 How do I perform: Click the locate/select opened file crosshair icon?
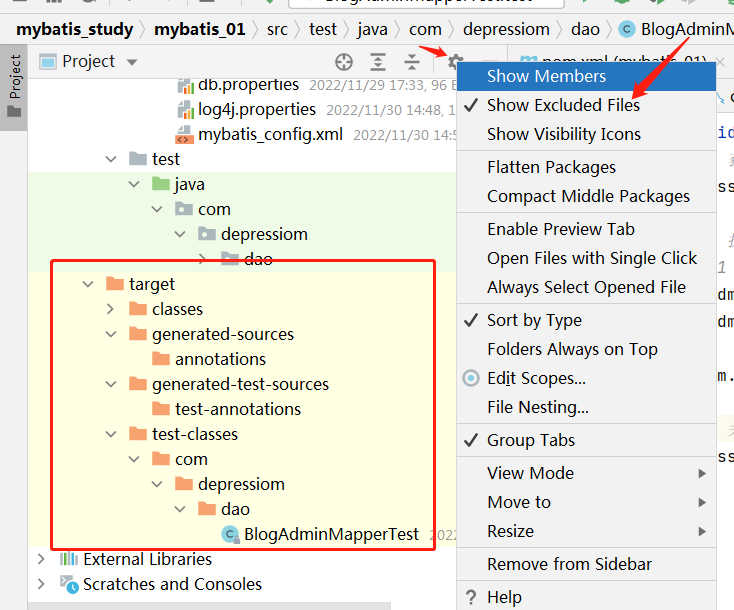coord(344,62)
